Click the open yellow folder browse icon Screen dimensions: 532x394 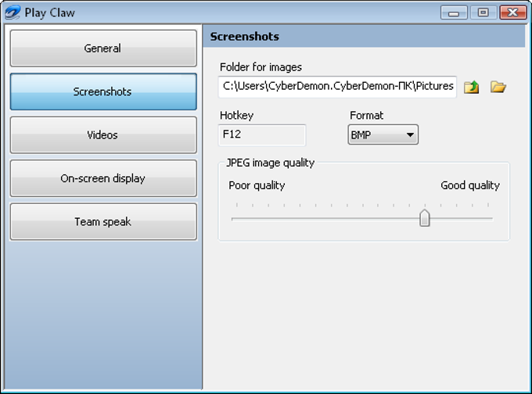tap(498, 87)
